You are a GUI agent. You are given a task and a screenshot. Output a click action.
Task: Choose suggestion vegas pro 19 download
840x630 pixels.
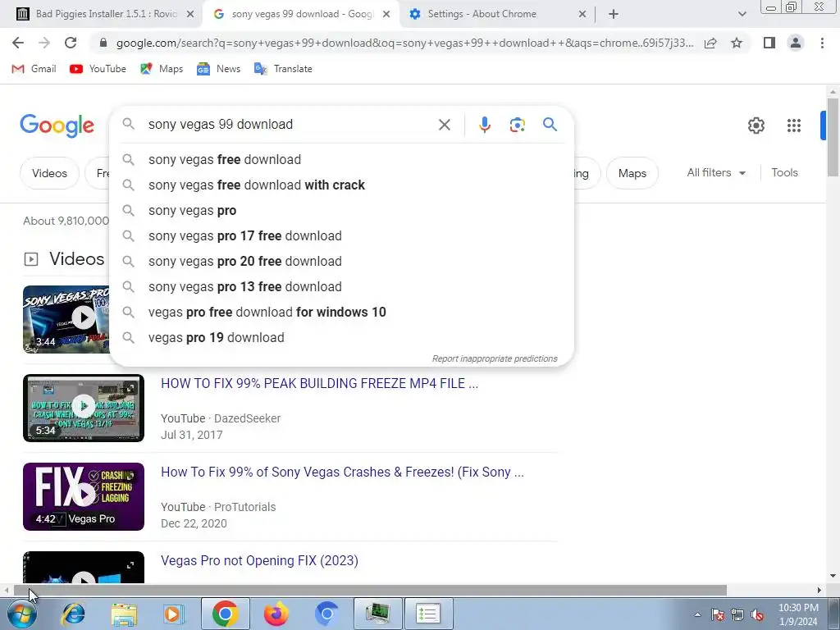(341, 337)
